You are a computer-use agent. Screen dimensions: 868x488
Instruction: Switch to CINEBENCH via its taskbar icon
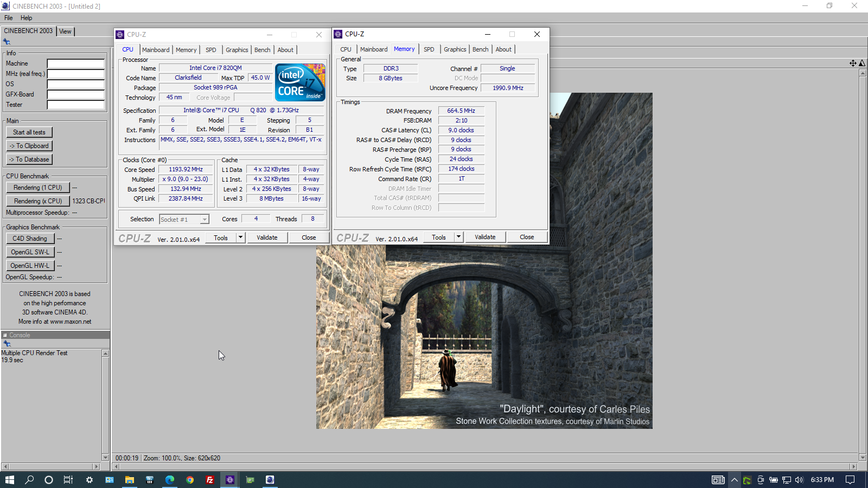click(x=270, y=480)
